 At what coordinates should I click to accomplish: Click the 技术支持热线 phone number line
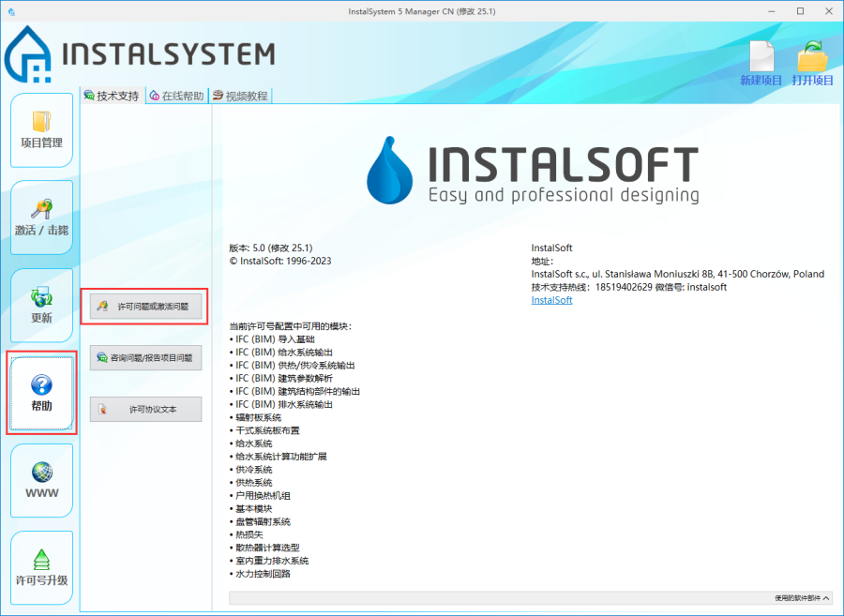[x=628, y=287]
